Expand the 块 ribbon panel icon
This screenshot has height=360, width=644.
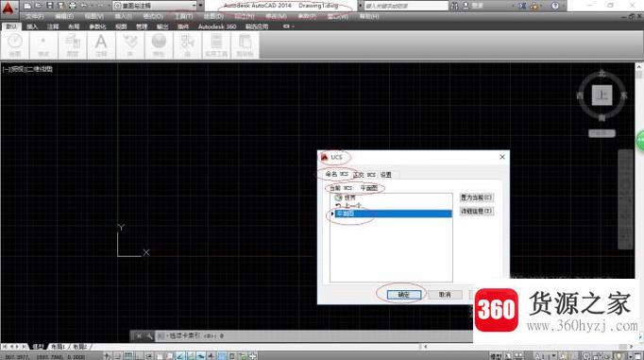click(129, 45)
